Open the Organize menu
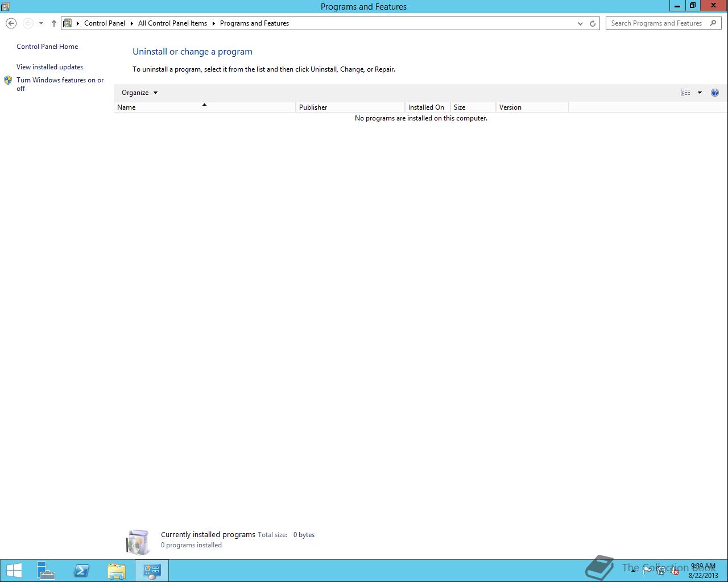 click(x=139, y=93)
